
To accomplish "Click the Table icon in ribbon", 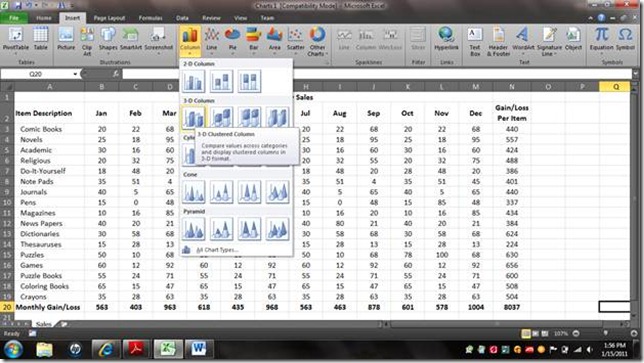I will coord(40,39).
